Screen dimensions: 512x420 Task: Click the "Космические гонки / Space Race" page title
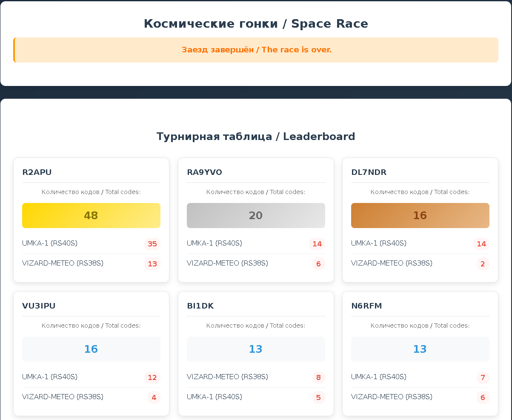(x=256, y=24)
